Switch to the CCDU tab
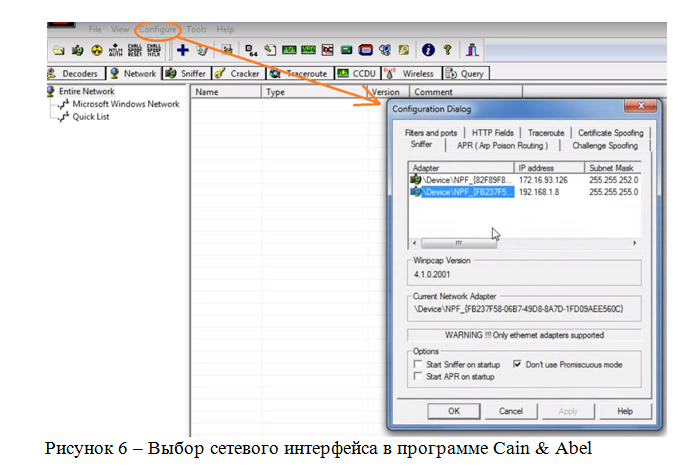Image resolution: width=689 pixels, height=470 pixels. 358,73
